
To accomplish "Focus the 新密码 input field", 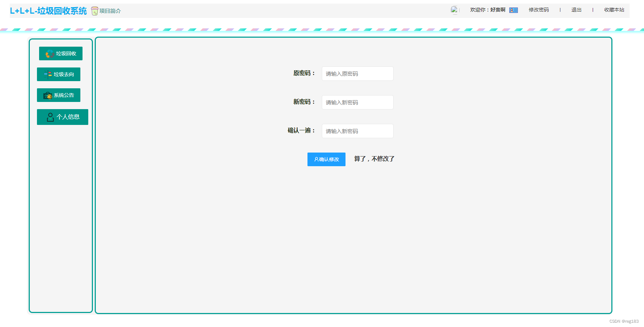I will 358,102.
